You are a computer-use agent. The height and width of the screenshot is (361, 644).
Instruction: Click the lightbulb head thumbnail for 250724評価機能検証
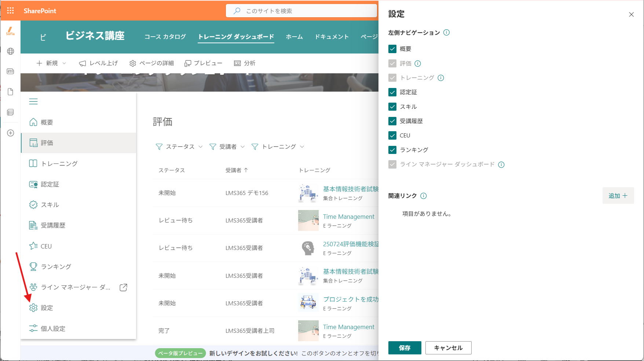tap(308, 248)
